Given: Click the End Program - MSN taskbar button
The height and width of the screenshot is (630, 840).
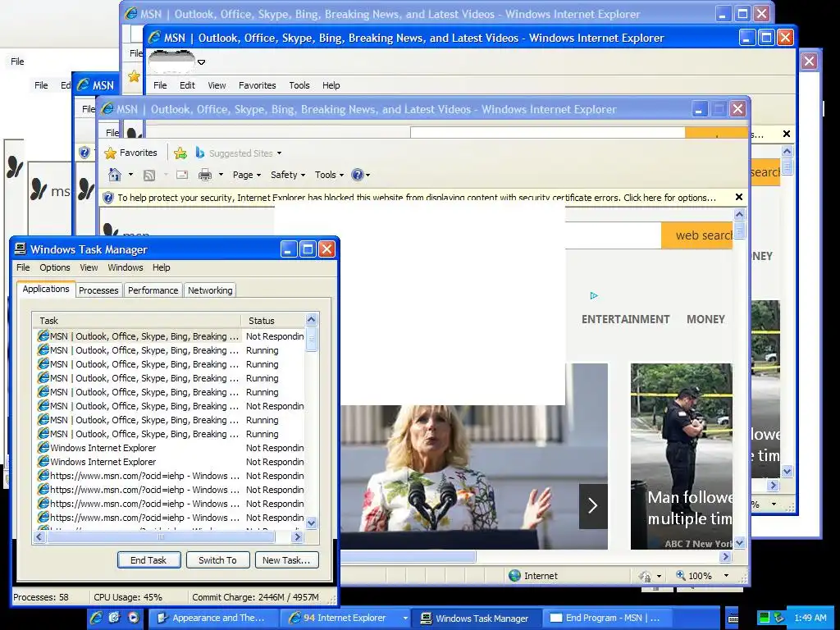Looking at the screenshot, I should (605, 618).
